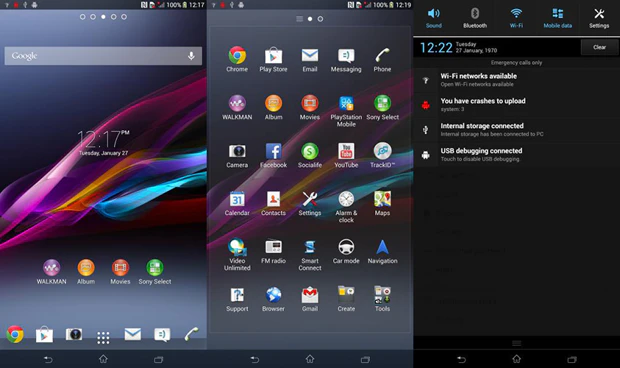This screenshot has height=368, width=620.
Task: Open the Gmail app
Action: coord(310,299)
